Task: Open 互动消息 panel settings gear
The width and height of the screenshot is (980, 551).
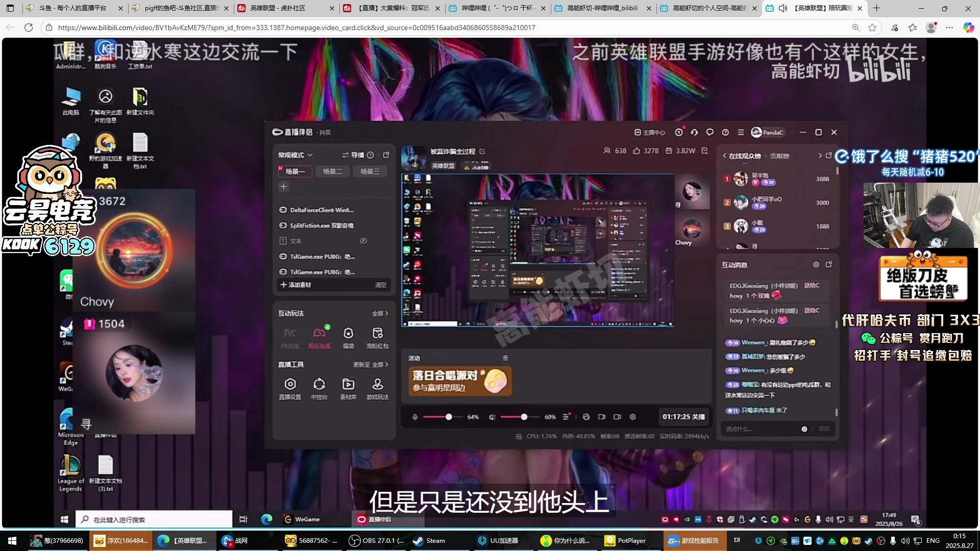Action: (x=816, y=264)
